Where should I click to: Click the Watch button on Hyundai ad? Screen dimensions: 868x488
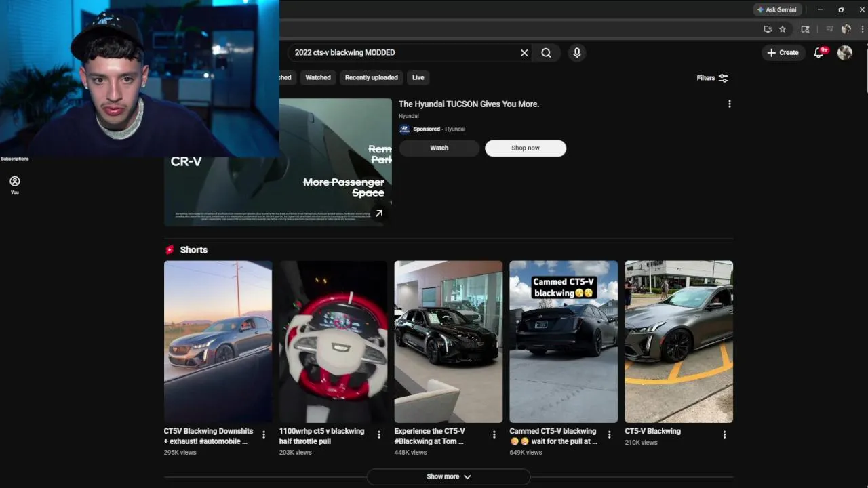pos(439,148)
